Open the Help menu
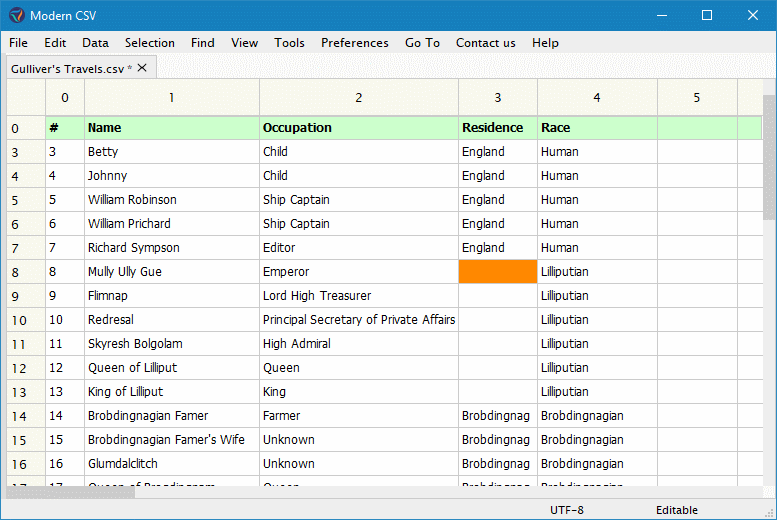The height and width of the screenshot is (520, 777). click(545, 43)
